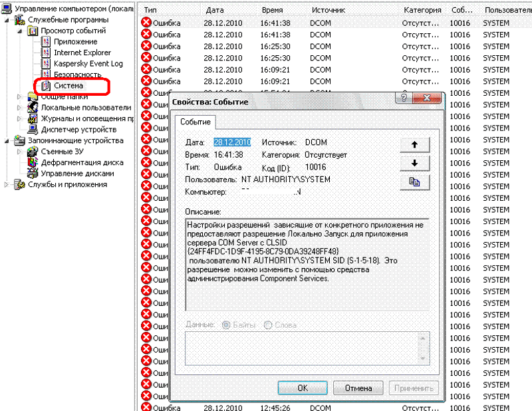This screenshot has height=411, width=532.
Task: Open the Событие tab in properties dialog
Action: (196, 122)
